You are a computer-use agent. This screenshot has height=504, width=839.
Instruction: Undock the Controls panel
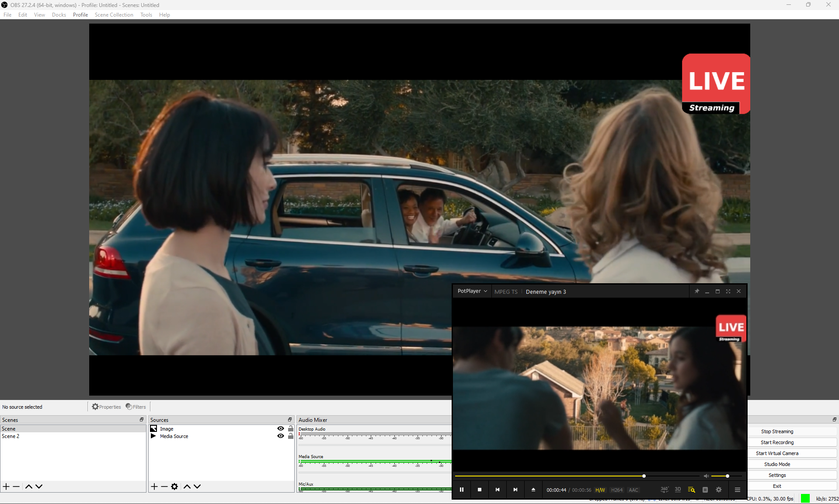(x=835, y=420)
